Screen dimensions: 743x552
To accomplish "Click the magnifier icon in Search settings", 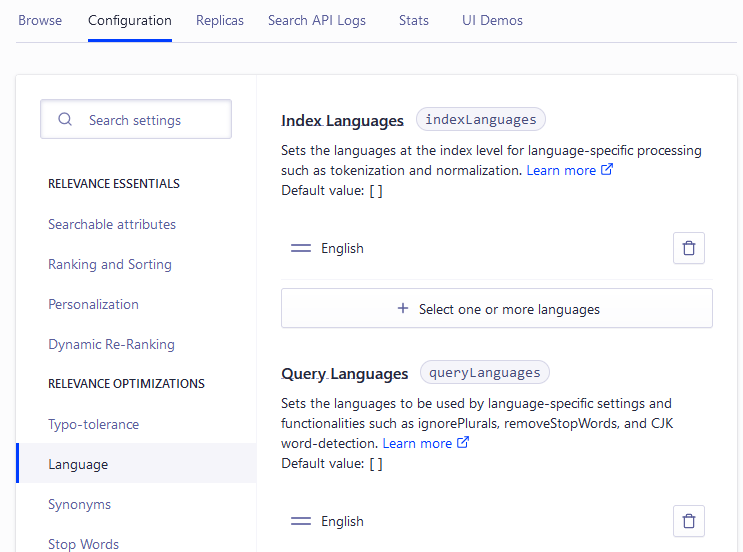I will (x=65, y=119).
